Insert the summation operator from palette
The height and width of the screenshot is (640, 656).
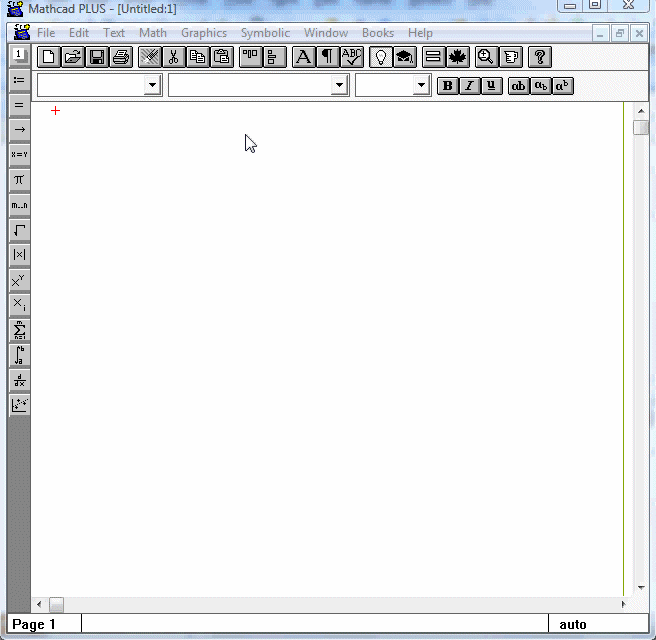(x=19, y=330)
